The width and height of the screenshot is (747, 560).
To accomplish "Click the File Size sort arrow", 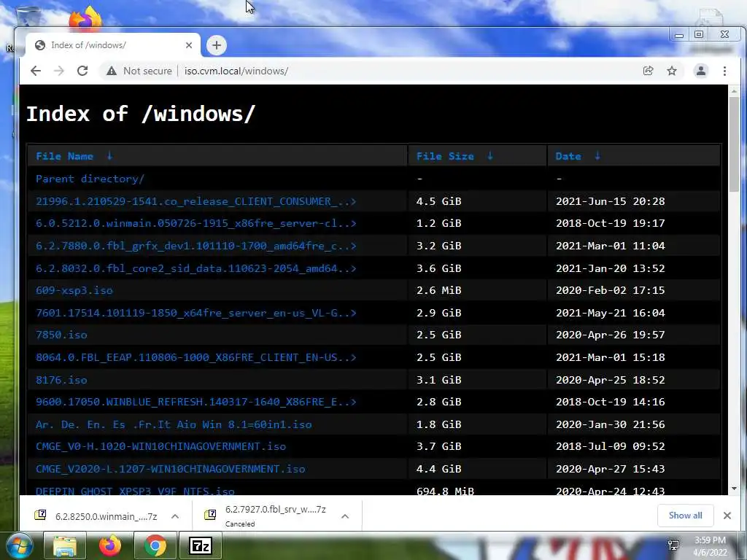I will (489, 156).
